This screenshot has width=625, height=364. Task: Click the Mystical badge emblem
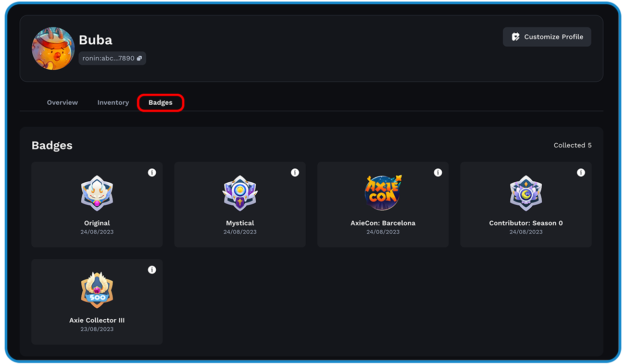point(240,193)
